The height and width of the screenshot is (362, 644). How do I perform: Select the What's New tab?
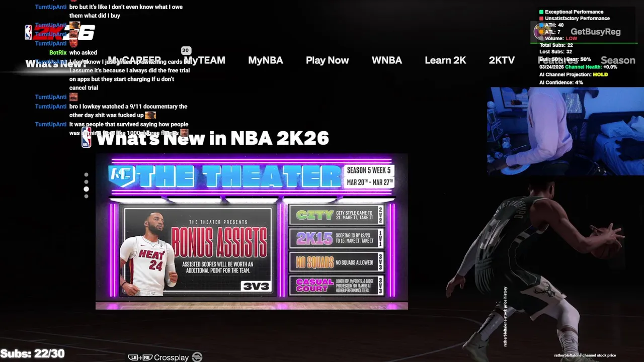coord(55,64)
